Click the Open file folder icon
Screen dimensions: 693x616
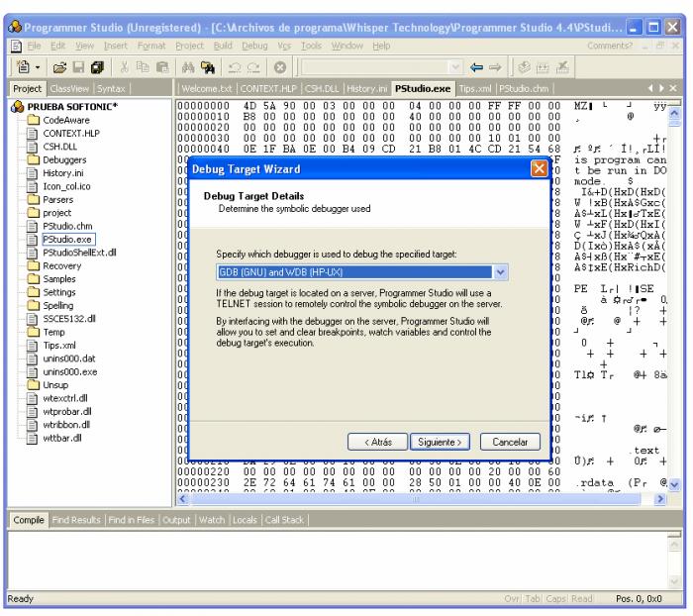(x=59, y=67)
